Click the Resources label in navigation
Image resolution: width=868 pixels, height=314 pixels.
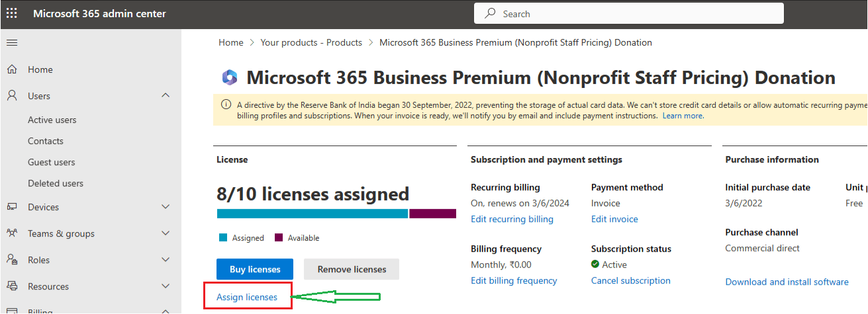[48, 286]
